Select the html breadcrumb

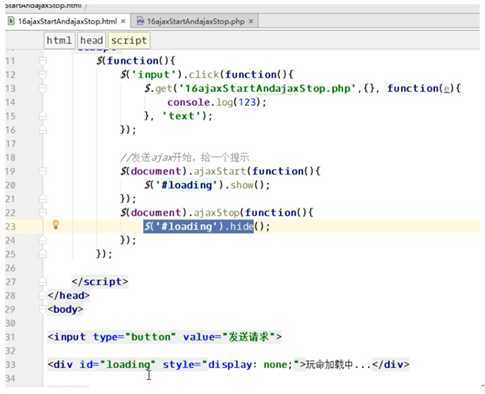point(59,40)
